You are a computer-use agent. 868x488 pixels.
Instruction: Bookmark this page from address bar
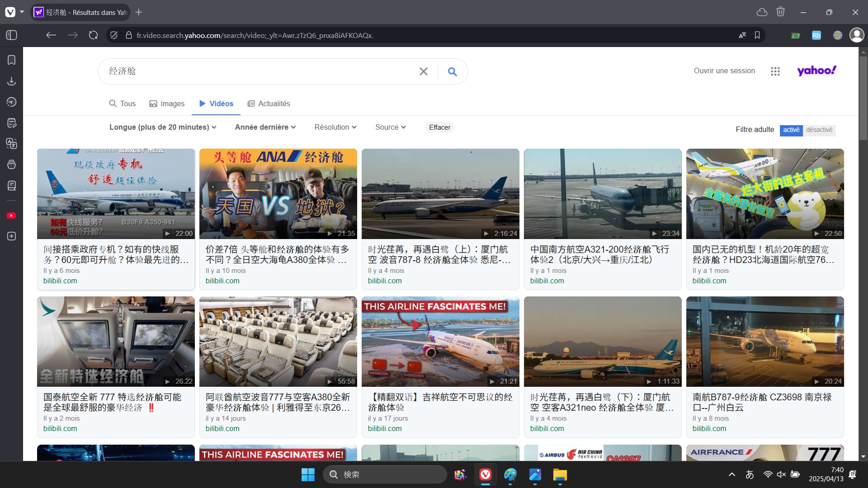coord(757,35)
